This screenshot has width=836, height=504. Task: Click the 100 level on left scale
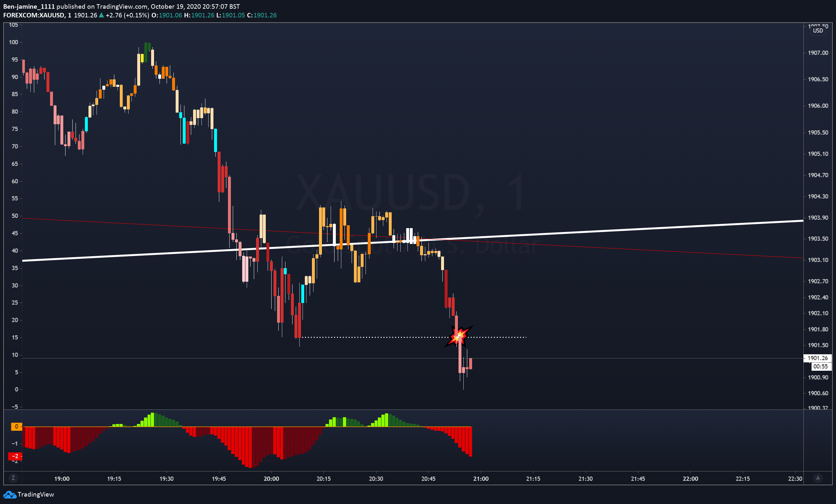(x=14, y=42)
